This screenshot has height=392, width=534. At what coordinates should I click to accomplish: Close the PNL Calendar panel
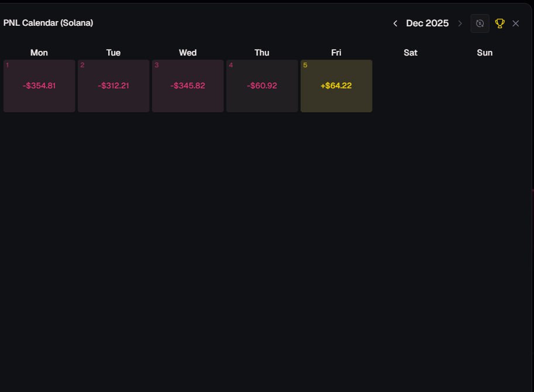(516, 23)
